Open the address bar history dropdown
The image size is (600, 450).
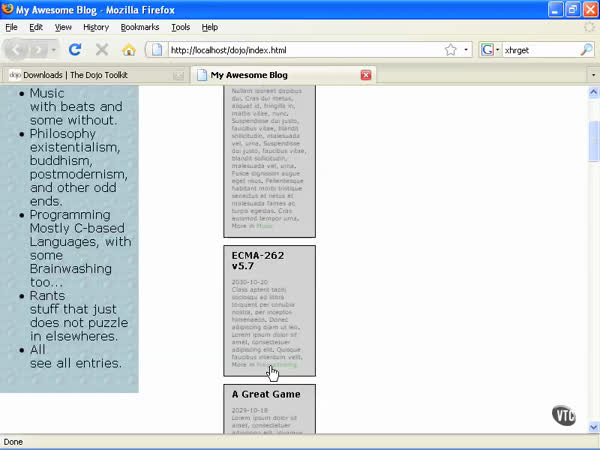465,49
